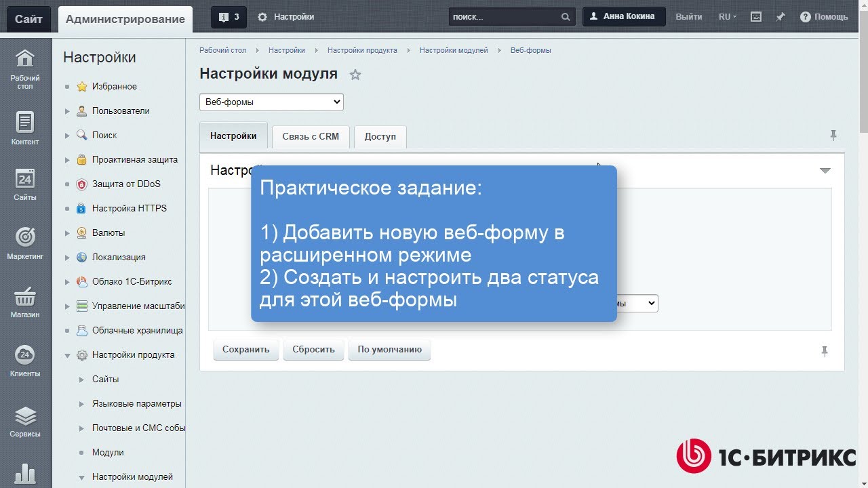This screenshot has width=868, height=488.
Task: Open the Помощь help link
Action: click(824, 17)
